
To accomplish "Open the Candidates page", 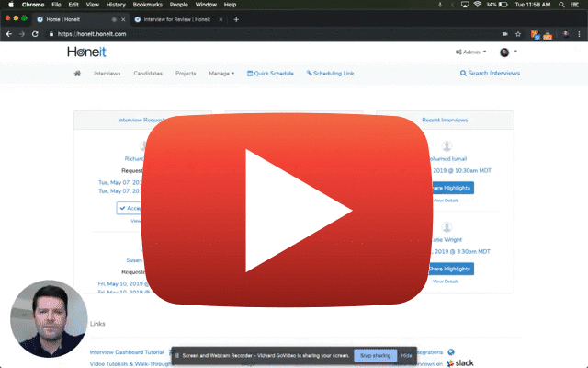I will [x=148, y=74].
